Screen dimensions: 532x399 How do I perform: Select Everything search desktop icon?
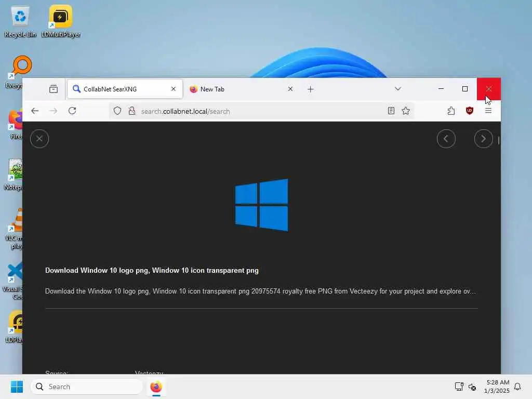14,72
